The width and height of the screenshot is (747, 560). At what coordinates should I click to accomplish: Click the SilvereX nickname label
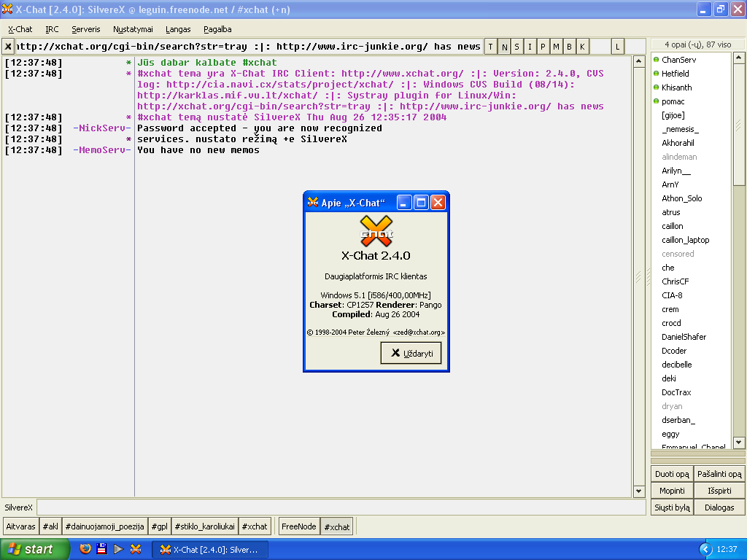[18, 507]
